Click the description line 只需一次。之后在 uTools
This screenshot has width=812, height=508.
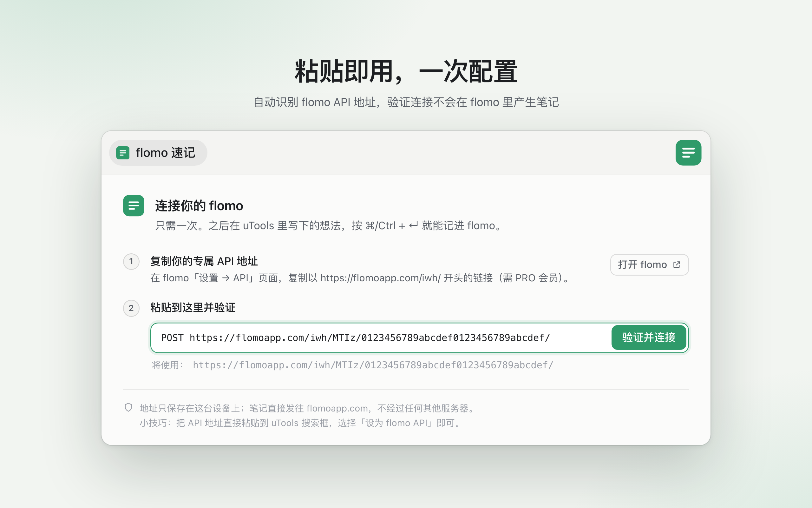point(330,225)
